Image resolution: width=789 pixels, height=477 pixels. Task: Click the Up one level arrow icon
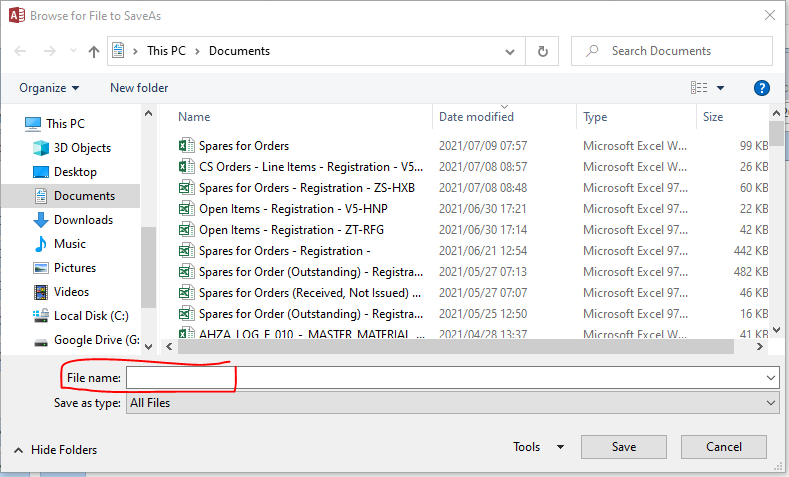pyautogui.click(x=94, y=51)
